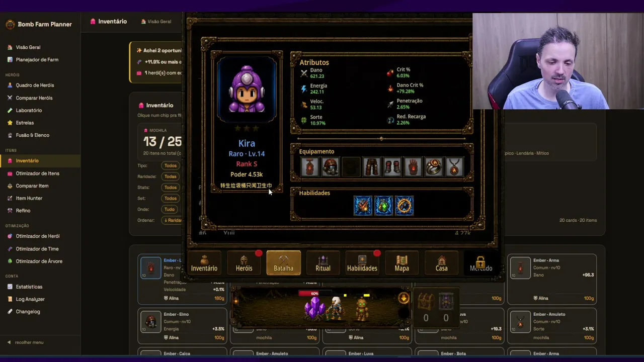The image size is (644, 362).
Task: Click the Estatísticas chart icon
Action: pos(10,287)
